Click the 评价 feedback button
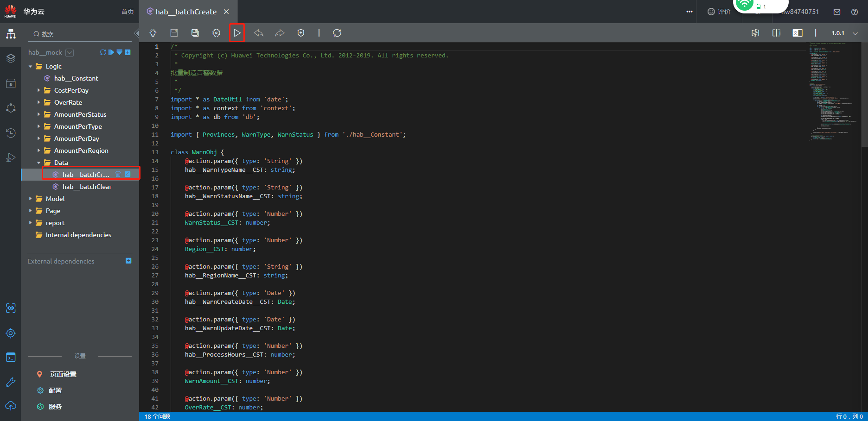The height and width of the screenshot is (421, 868). [719, 12]
